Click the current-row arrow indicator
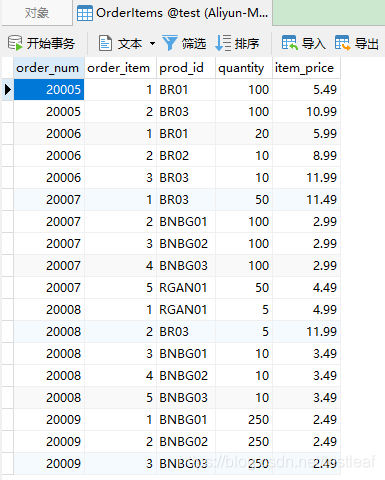385x480 pixels. [8, 90]
